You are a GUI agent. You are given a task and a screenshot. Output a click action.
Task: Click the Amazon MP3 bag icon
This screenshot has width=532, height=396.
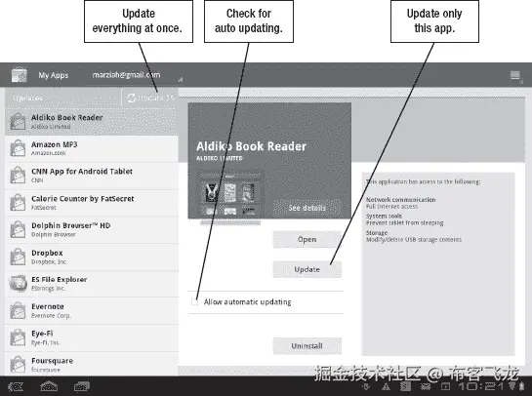pyautogui.click(x=18, y=148)
